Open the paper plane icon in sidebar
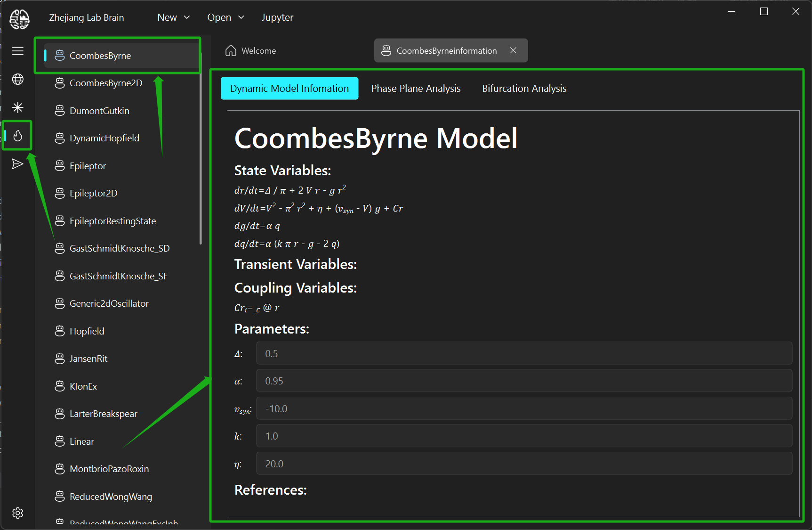Screen dimensions: 812x530 18,164
